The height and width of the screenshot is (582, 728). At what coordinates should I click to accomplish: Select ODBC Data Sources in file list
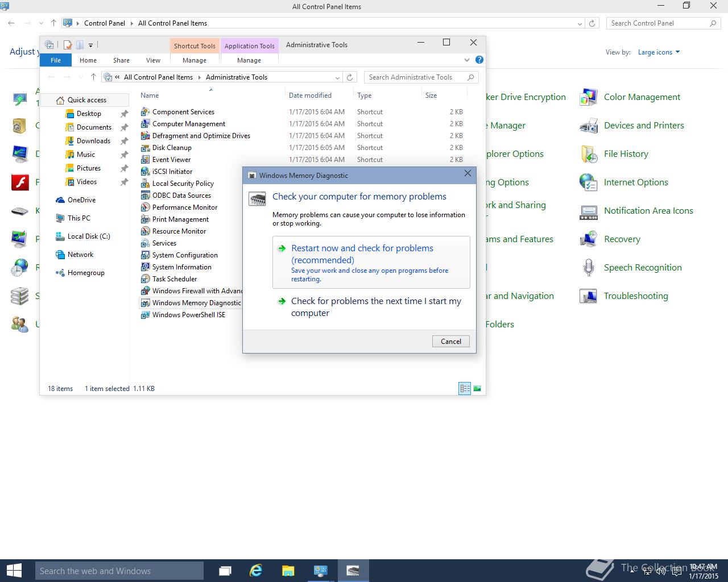coord(181,196)
